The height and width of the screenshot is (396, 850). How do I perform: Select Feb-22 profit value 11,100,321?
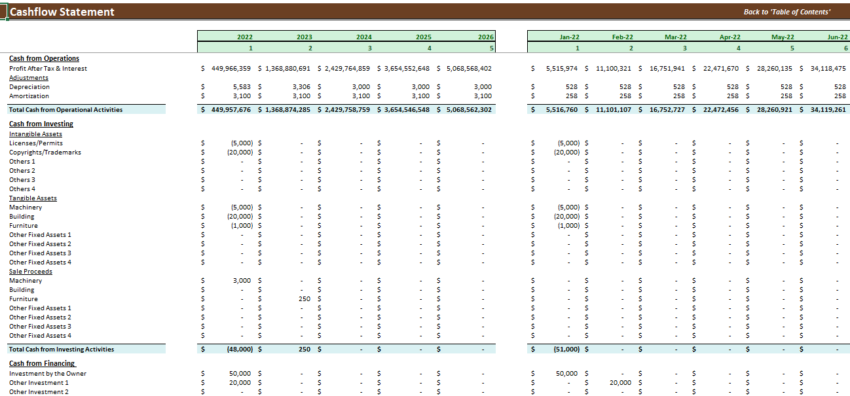pos(615,69)
